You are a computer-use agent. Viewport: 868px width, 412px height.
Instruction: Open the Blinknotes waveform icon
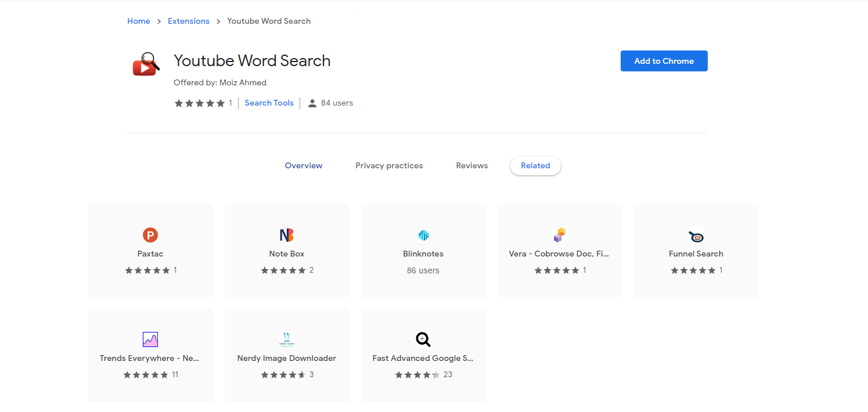tap(423, 235)
